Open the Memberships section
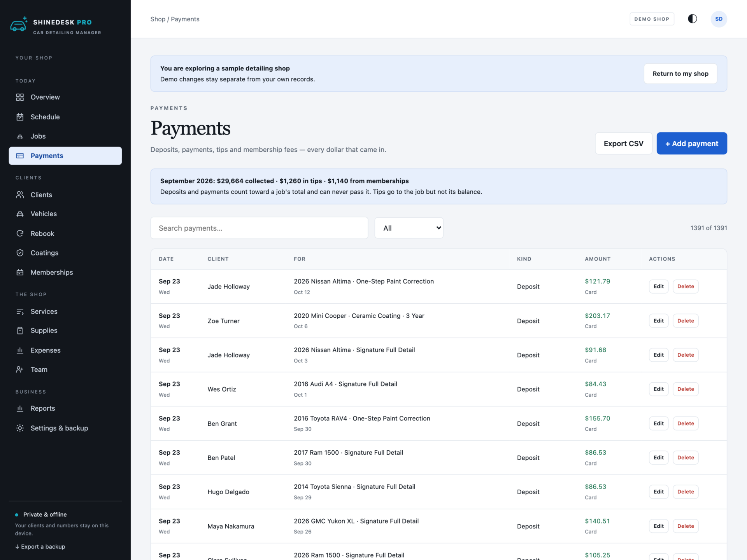This screenshot has height=560, width=747. click(x=65, y=272)
